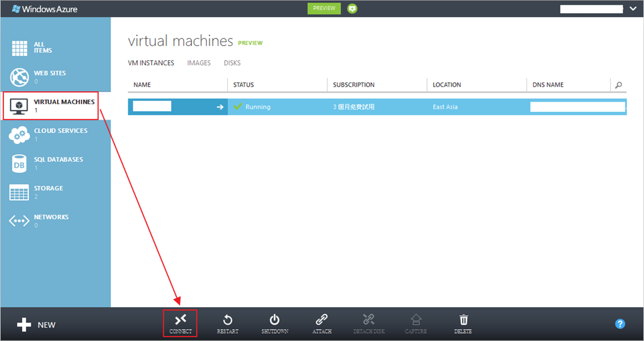
Task: Click the green PREVIEW label beside page title
Action: (x=250, y=43)
